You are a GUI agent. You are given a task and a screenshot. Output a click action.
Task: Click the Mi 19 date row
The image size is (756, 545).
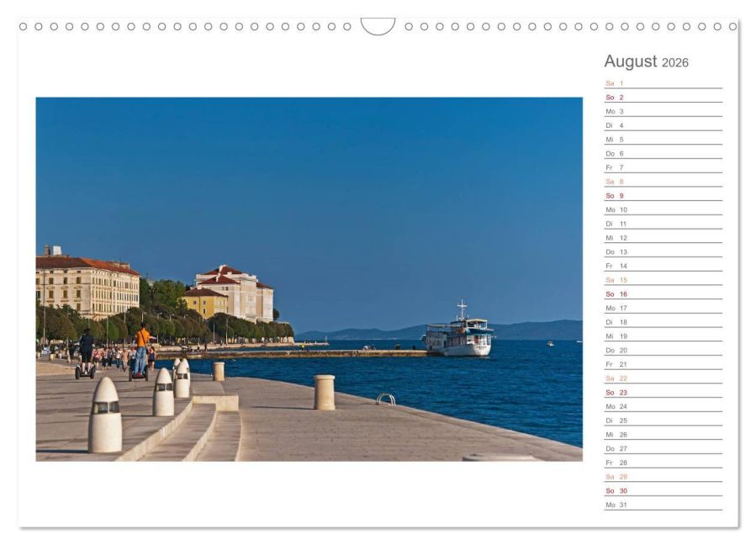pyautogui.click(x=663, y=336)
